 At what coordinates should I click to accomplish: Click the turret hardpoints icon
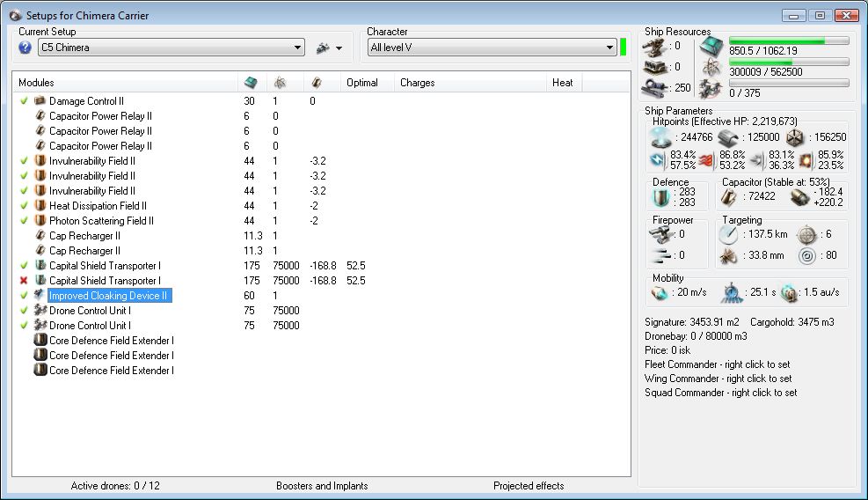point(656,45)
